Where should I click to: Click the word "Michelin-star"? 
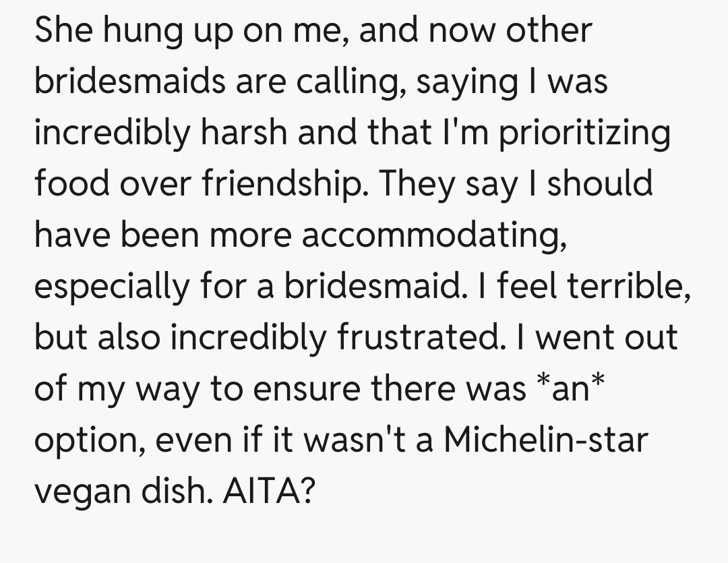pyautogui.click(x=545, y=440)
